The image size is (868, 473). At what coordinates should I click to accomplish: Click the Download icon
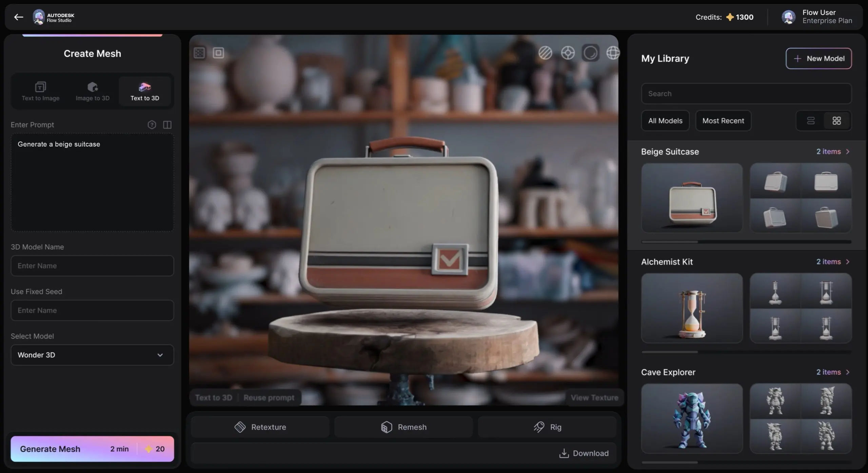coord(564,453)
